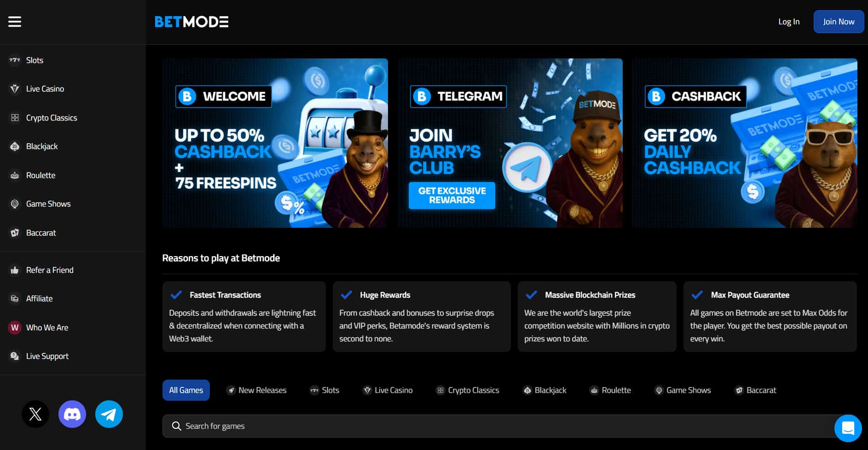Image resolution: width=868 pixels, height=450 pixels.
Task: Open the floating chat widget bubble
Action: (x=848, y=428)
